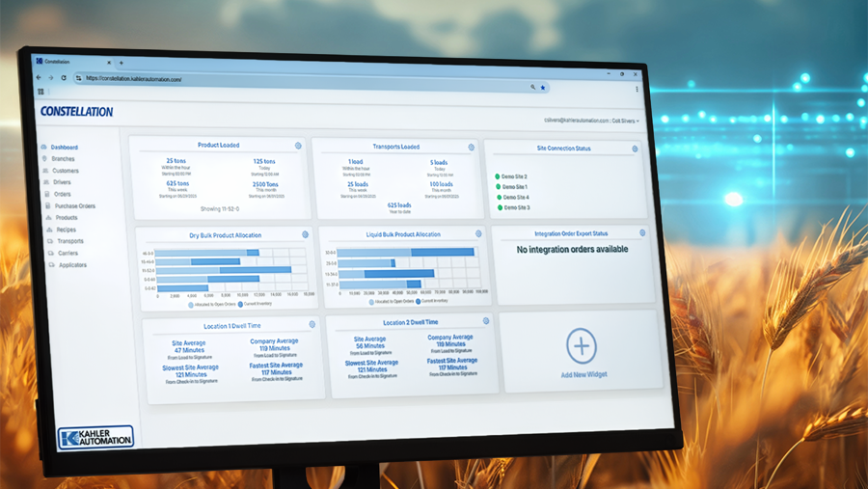Click the browser back arrow
Viewport: 868px width, 489px height.
click(x=39, y=77)
